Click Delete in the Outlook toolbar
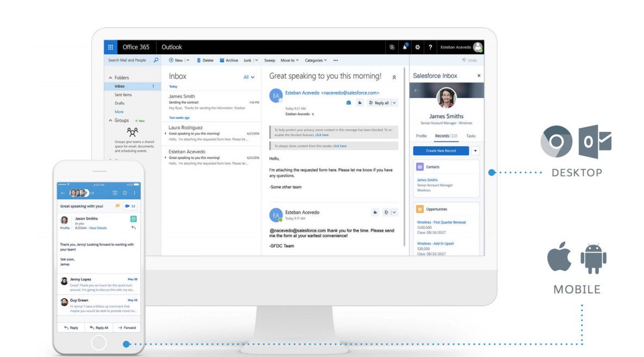 coord(205,60)
